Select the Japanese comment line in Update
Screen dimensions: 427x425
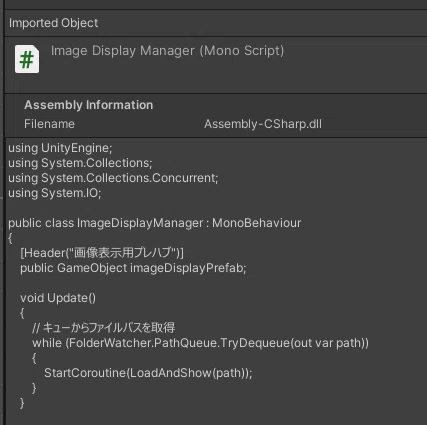pos(104,328)
